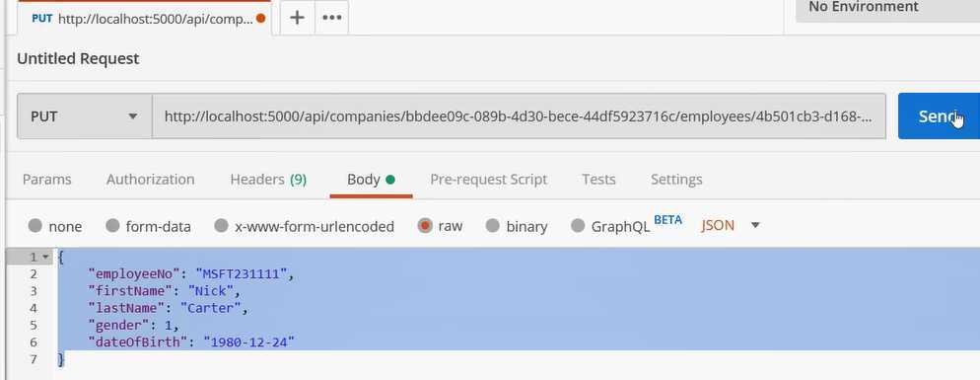Click the Untitled Request title
Screen dimensions: 980x380
click(x=78, y=58)
